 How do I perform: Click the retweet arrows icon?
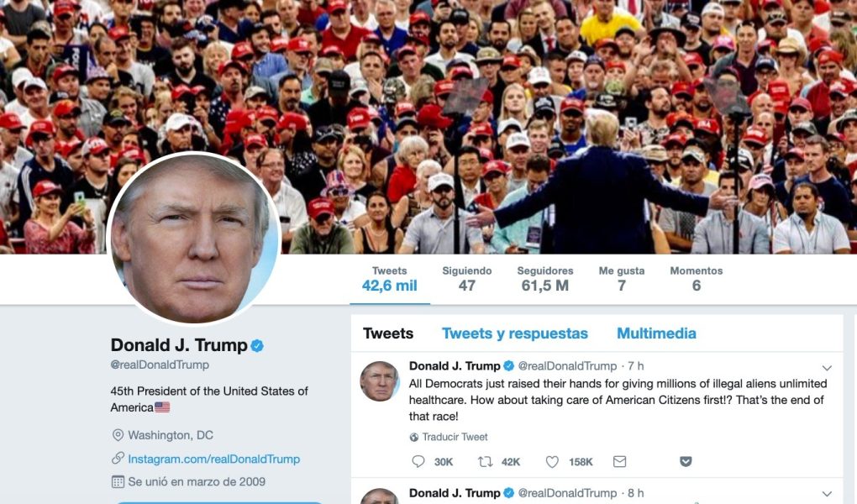[x=485, y=461]
